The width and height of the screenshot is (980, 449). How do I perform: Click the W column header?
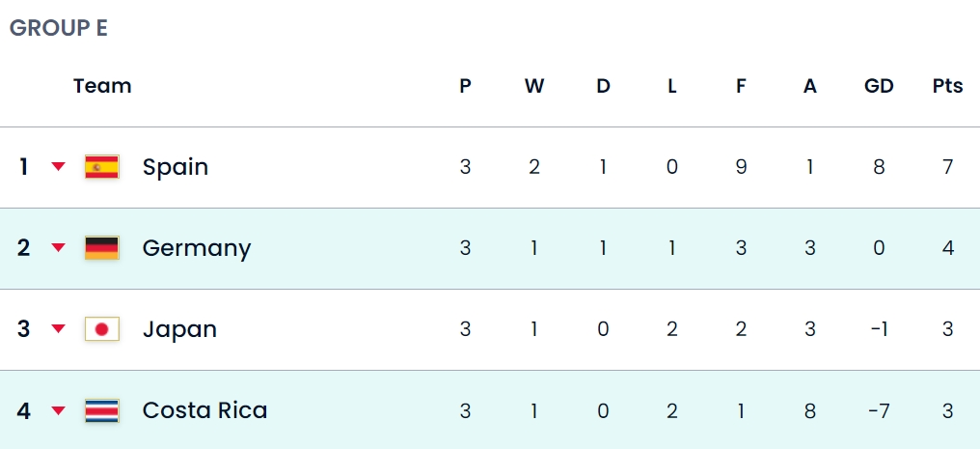click(x=533, y=86)
